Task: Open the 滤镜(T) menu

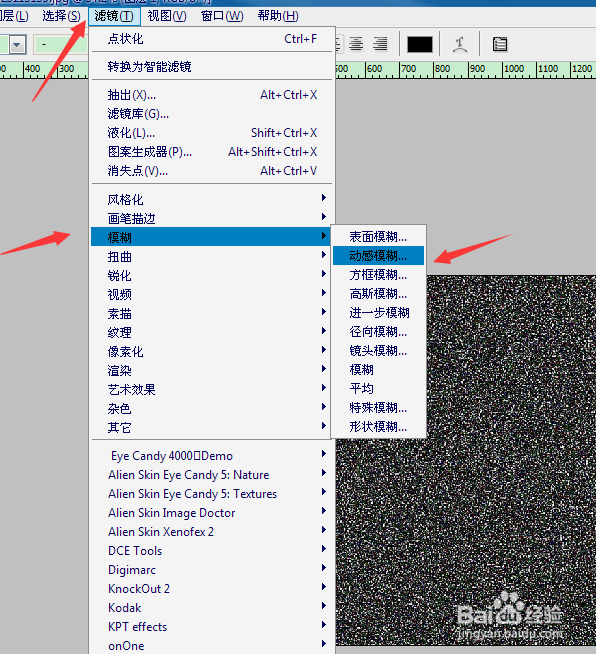Action: [x=114, y=16]
